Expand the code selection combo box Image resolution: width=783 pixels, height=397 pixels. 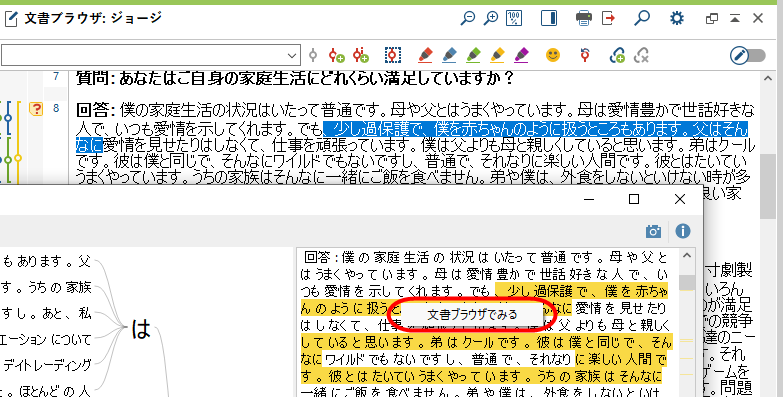click(x=151, y=55)
